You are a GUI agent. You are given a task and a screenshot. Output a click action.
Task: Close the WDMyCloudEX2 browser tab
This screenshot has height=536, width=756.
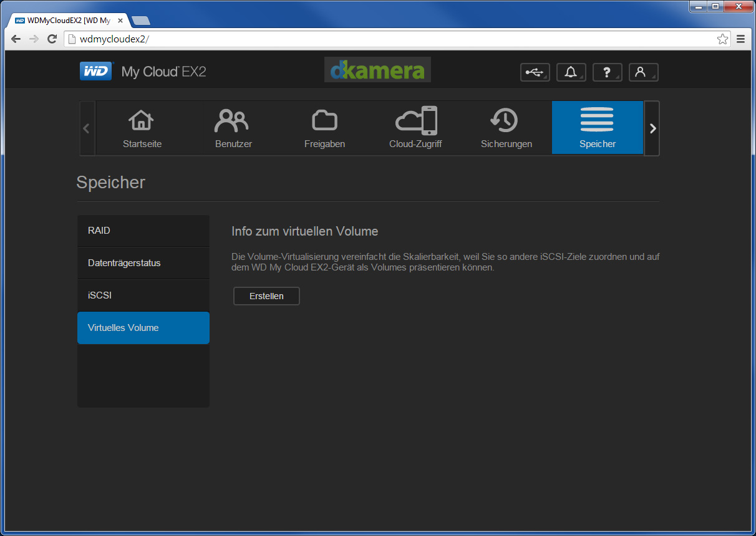point(120,21)
